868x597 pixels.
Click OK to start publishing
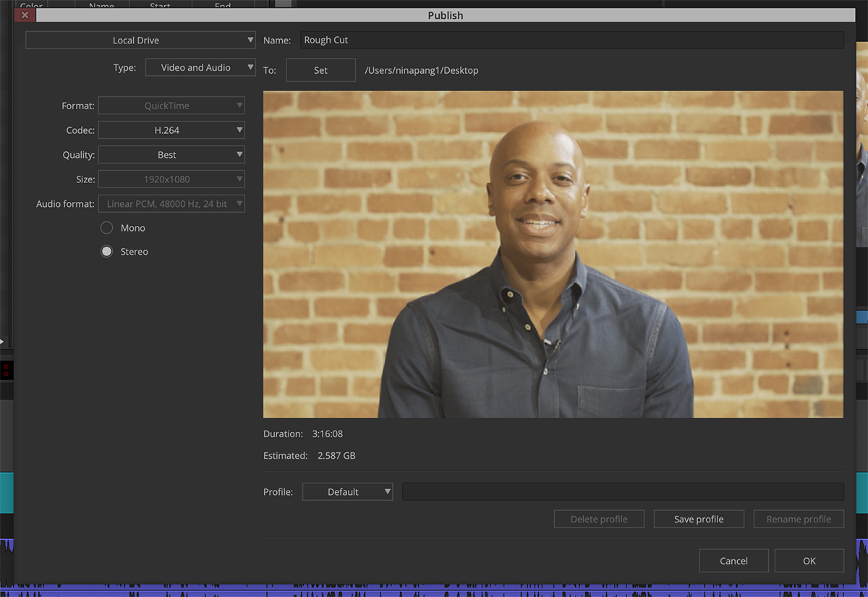pos(809,560)
